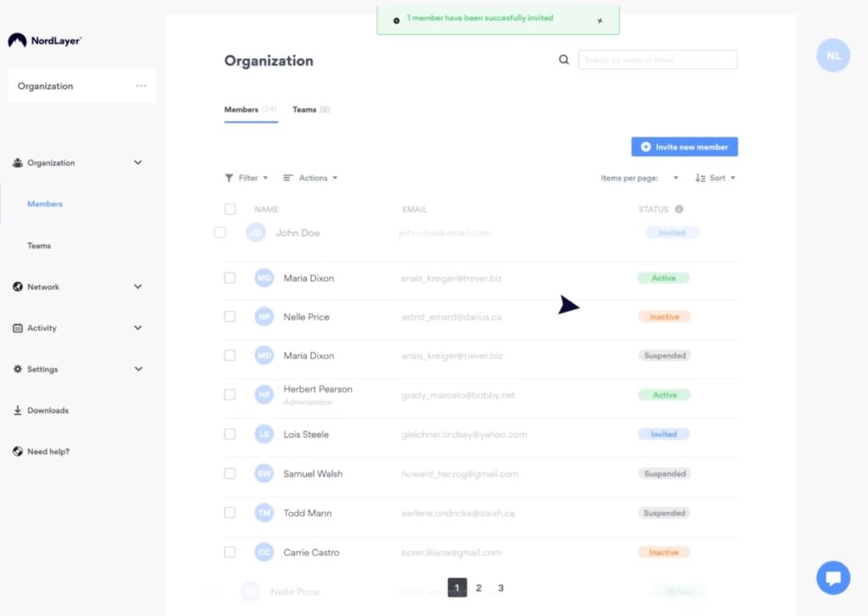868x616 pixels.
Task: Click the Downloads arrow icon
Action: pyautogui.click(x=18, y=410)
